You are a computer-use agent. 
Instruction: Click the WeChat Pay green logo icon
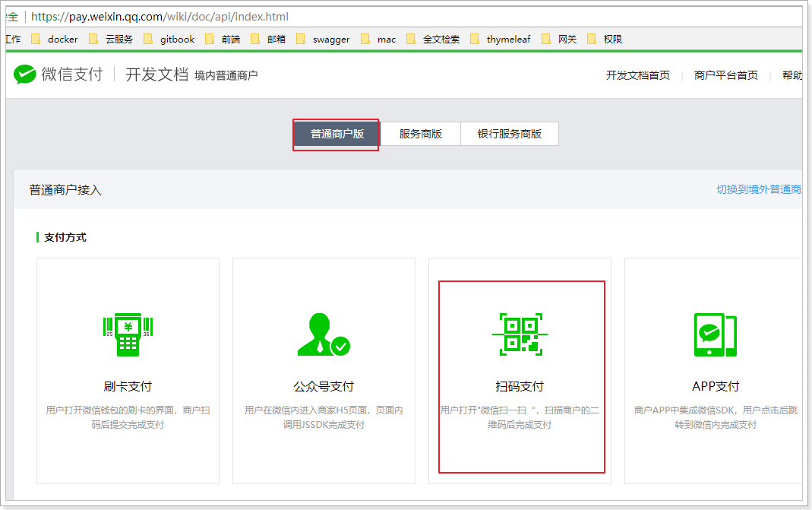pyautogui.click(x=25, y=74)
